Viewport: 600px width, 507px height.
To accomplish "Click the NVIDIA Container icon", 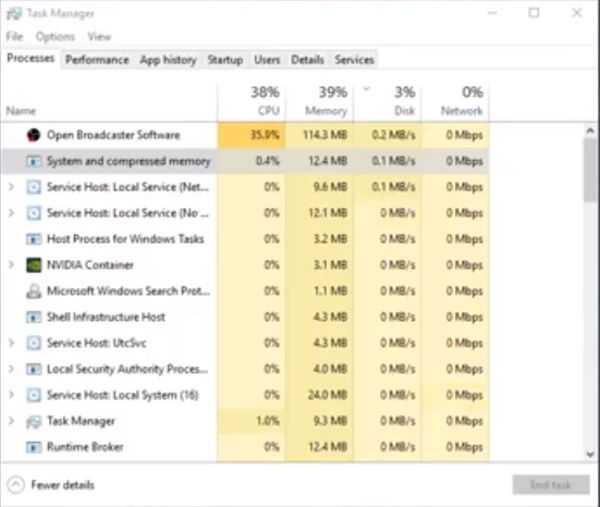I will [x=33, y=265].
